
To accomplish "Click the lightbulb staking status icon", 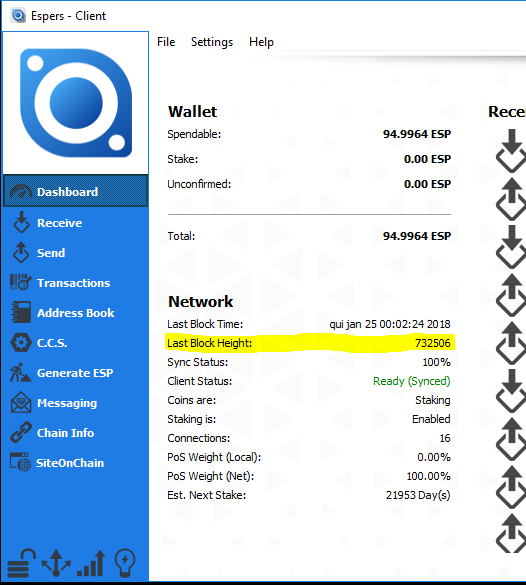I will [125, 563].
